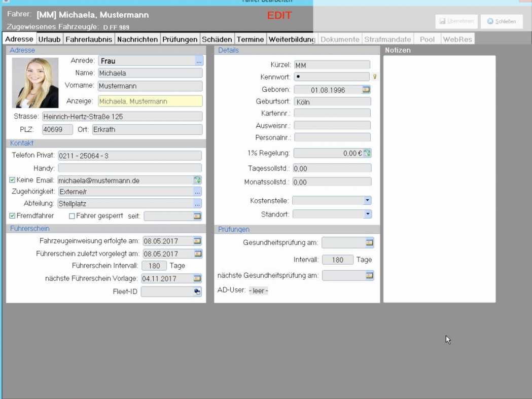Click the email icon beside the Email field
Image resolution: width=532 pixels, height=399 pixels.
(197, 180)
